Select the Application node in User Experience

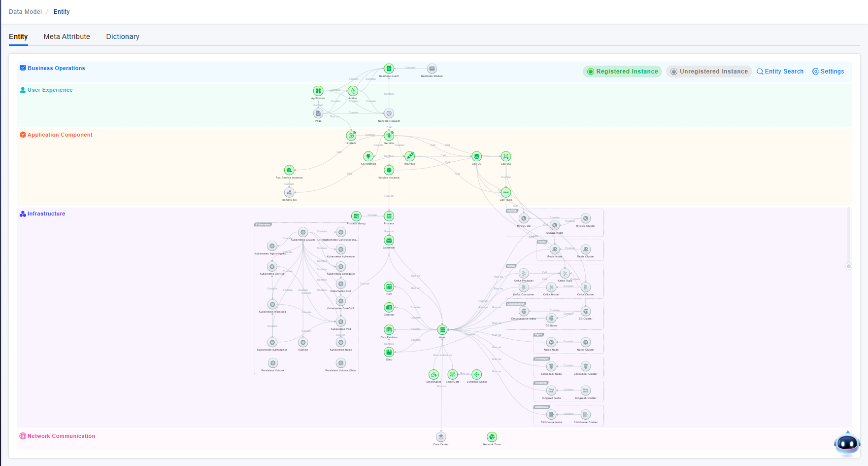(x=318, y=91)
